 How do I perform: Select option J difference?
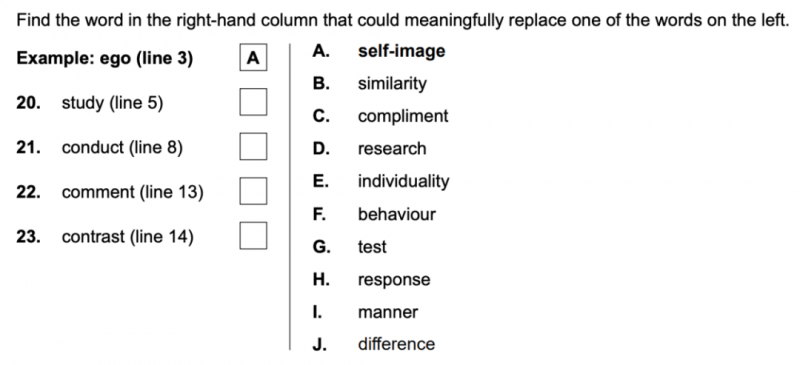[x=374, y=345]
